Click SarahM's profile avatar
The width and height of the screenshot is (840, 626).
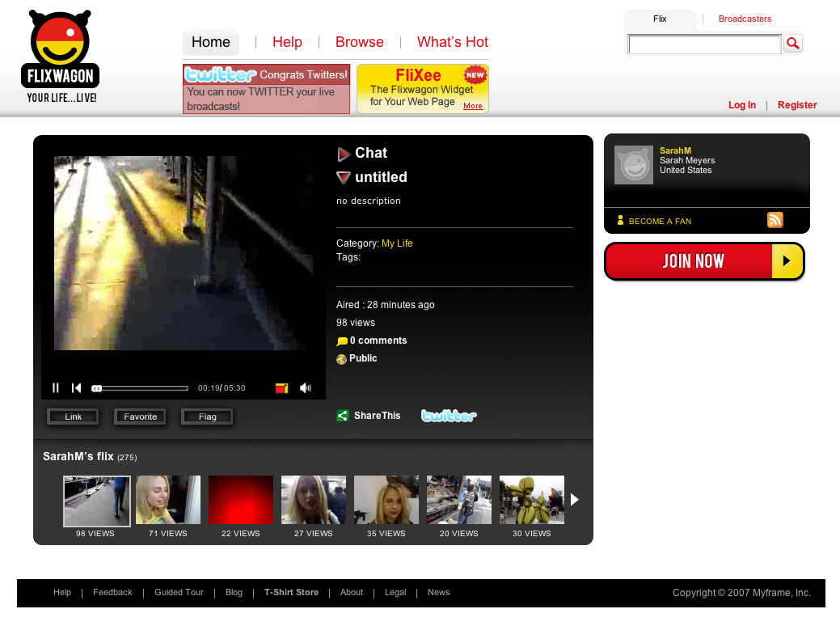634,165
